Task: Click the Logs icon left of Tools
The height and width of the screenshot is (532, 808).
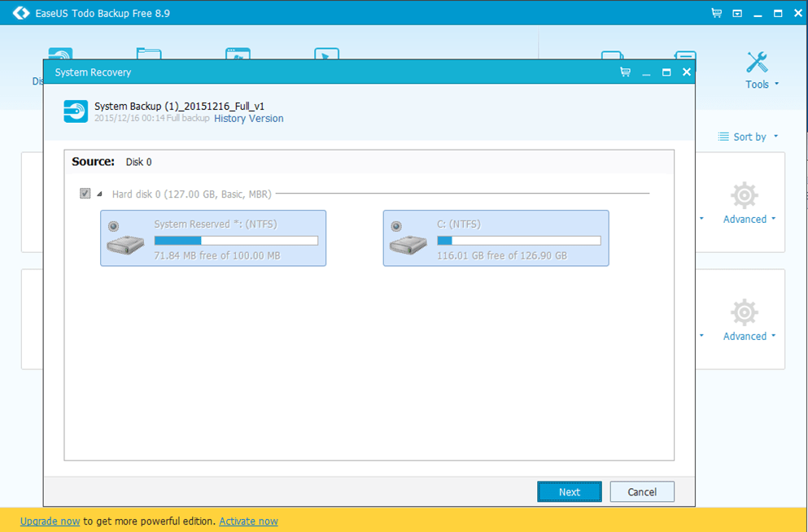Action: 685,55
